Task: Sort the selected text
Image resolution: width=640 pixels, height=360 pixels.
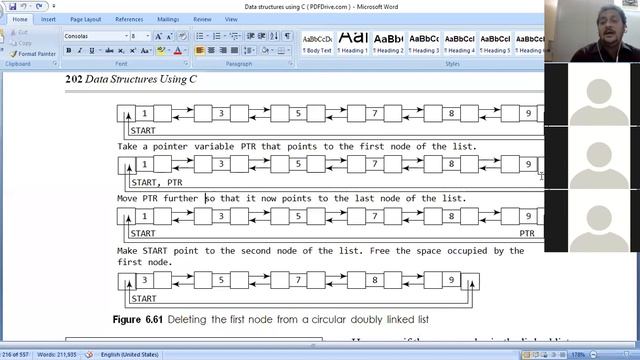Action: point(274,36)
